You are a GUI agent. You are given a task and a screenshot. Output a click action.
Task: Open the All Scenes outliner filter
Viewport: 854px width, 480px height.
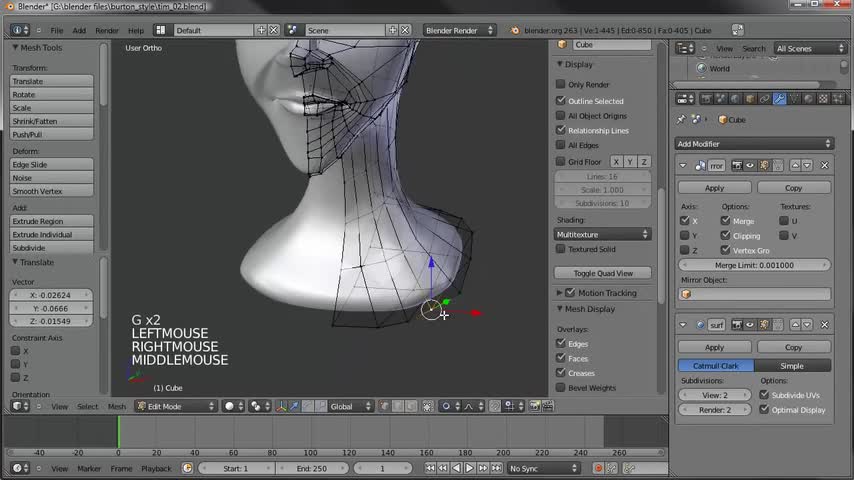[810, 48]
